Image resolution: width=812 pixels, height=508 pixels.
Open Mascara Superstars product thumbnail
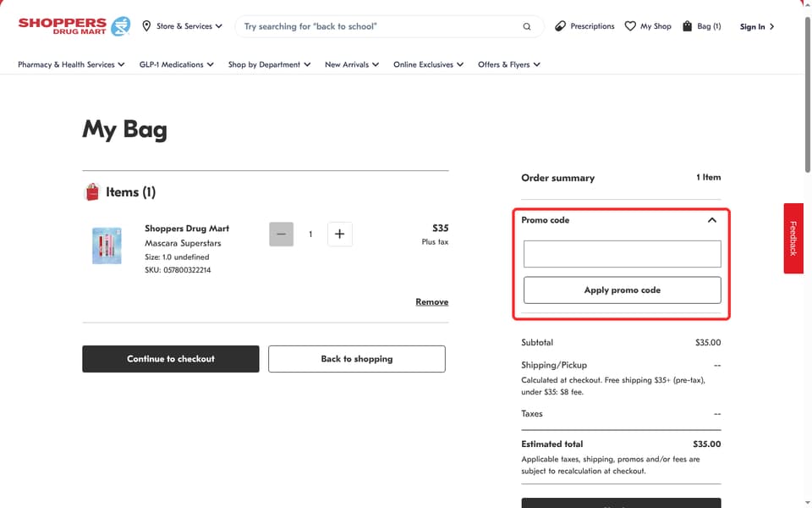[107, 246]
